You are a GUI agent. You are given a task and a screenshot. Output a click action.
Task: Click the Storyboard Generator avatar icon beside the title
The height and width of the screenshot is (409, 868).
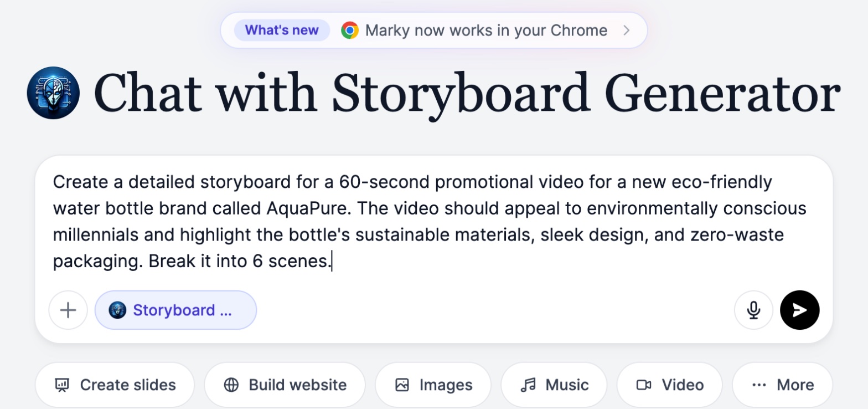(x=53, y=93)
